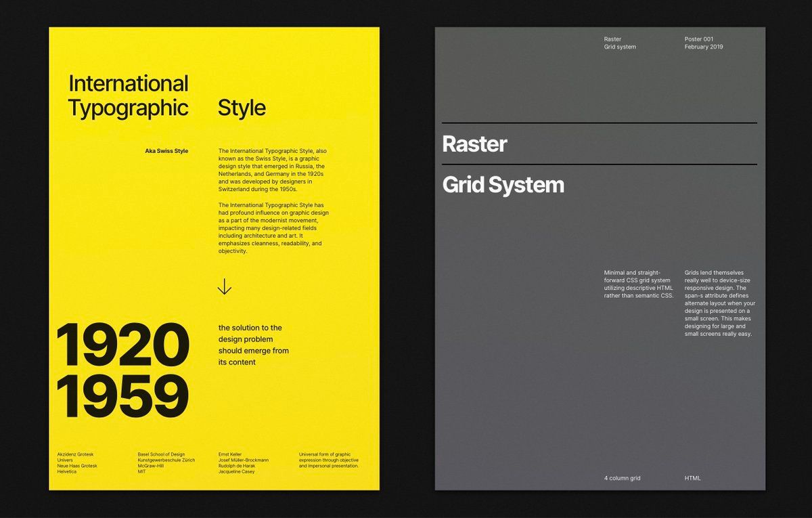Click the word "Style" in the title

tap(242, 108)
